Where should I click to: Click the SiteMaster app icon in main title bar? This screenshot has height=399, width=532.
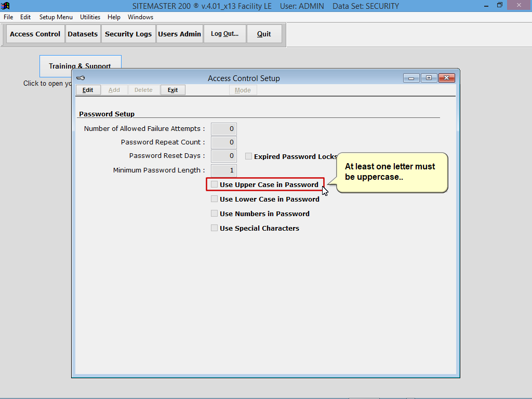(x=5, y=6)
